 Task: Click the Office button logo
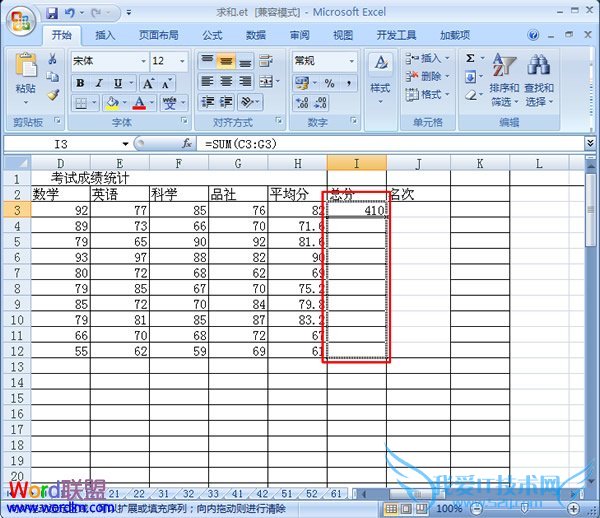pos(20,21)
